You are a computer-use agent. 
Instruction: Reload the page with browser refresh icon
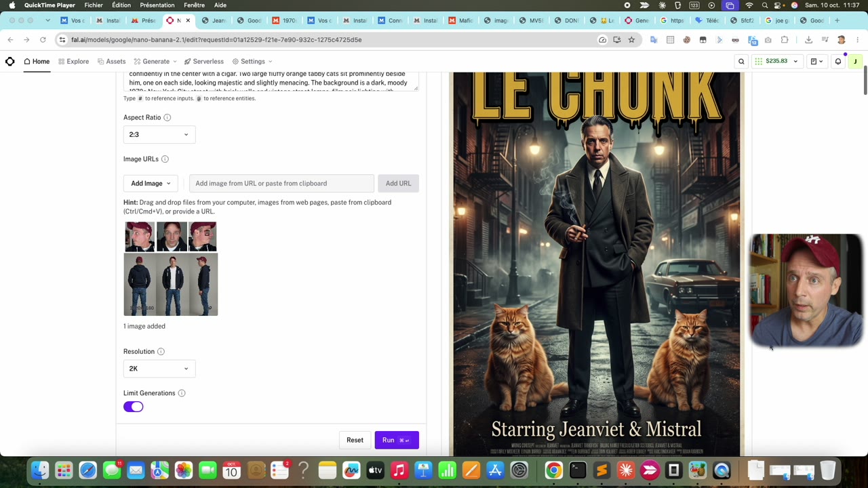[x=43, y=40]
